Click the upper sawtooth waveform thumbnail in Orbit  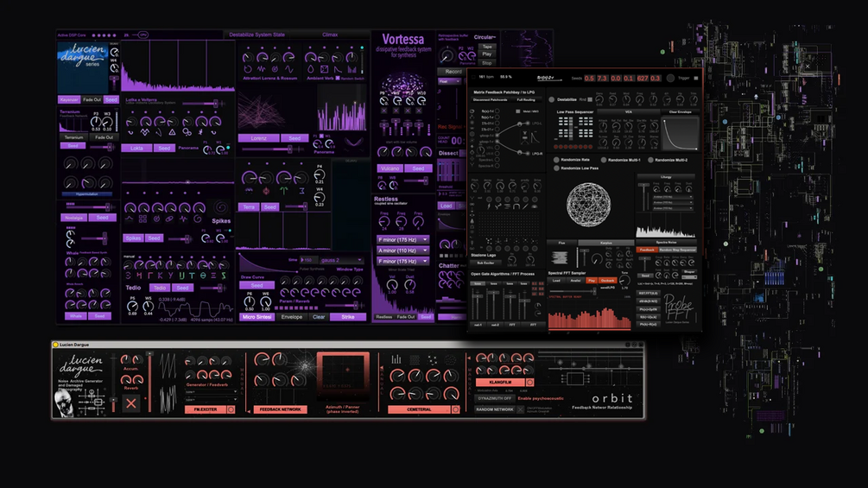point(168,365)
